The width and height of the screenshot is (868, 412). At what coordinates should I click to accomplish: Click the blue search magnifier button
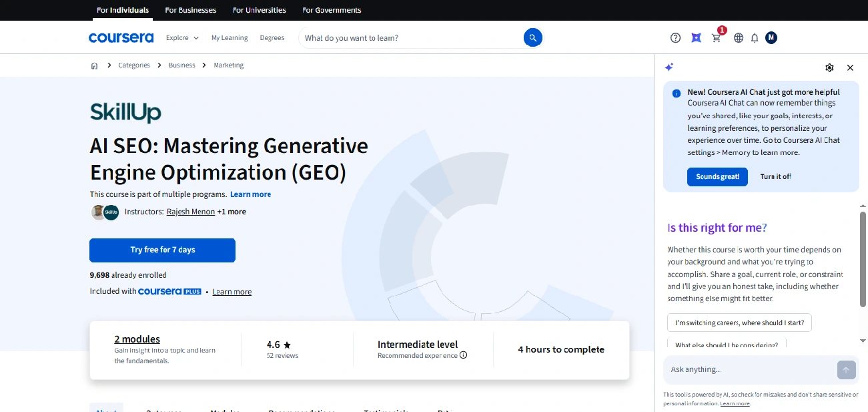[x=532, y=38]
